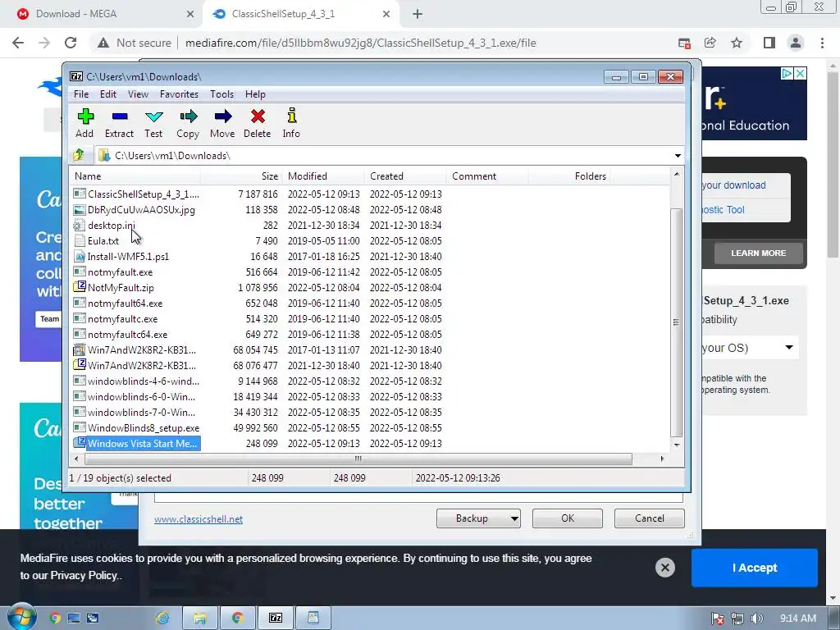Select NotMyFault.zip archive icon

click(x=80, y=287)
